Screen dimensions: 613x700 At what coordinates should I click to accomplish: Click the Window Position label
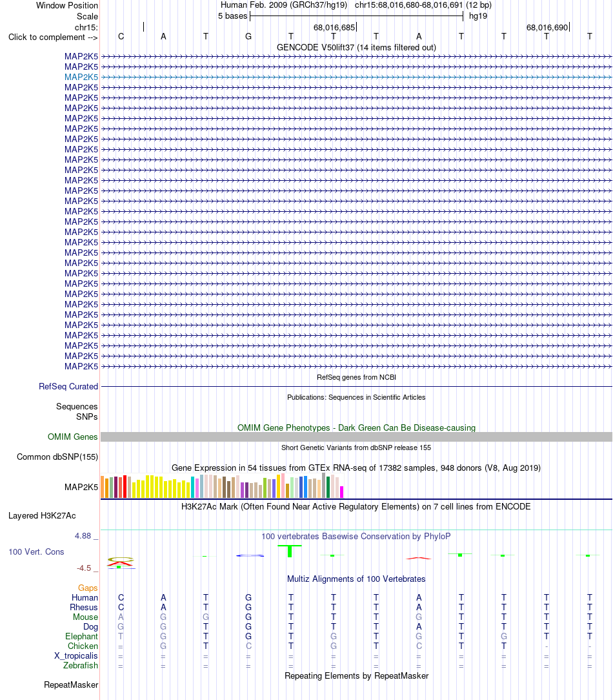click(x=67, y=6)
